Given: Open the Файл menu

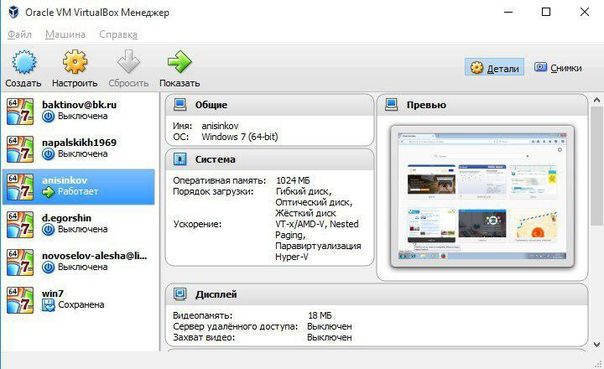Looking at the screenshot, I should click(19, 34).
